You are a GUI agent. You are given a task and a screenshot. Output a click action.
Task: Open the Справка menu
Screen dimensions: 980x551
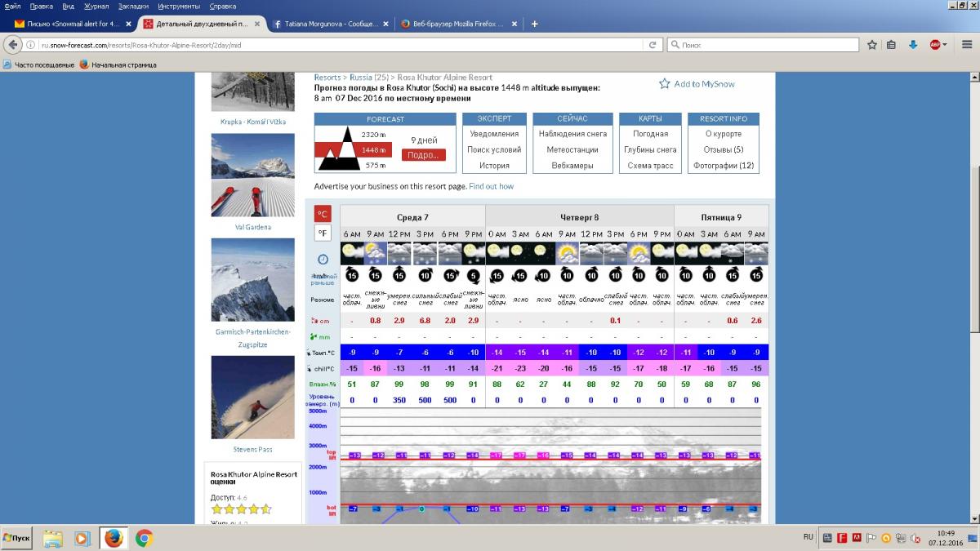click(223, 6)
